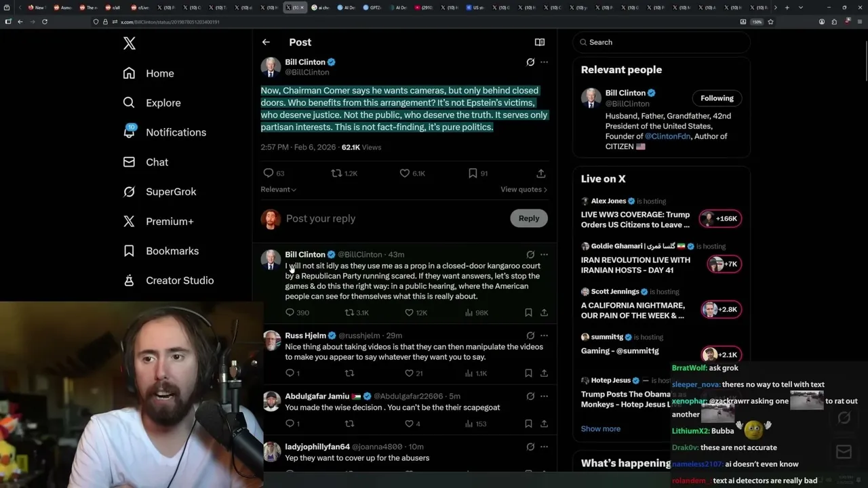Screen dimensions: 868x488
Task: Open Premium+ in the sidebar
Action: [x=159, y=221]
